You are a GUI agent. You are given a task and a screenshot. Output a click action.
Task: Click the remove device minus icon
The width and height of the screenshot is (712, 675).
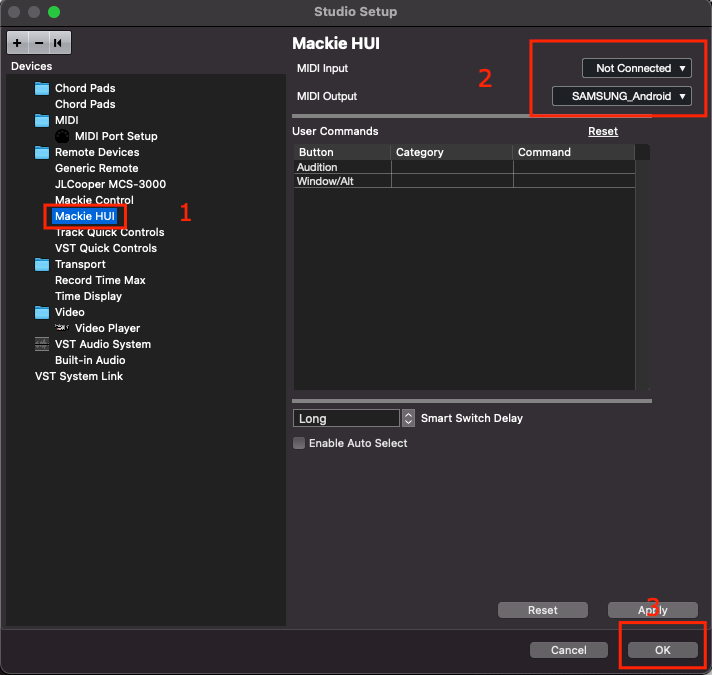(39, 43)
